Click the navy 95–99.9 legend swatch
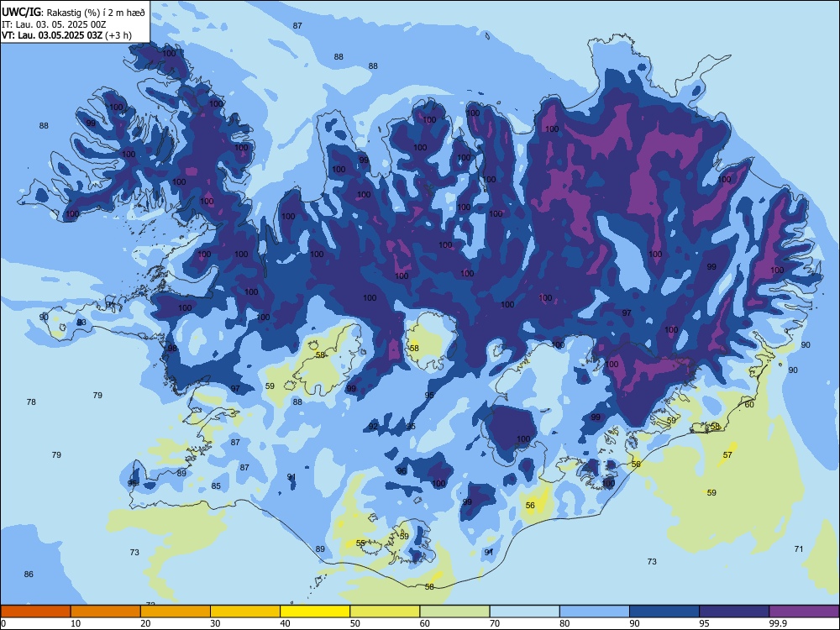Image resolution: width=840 pixels, height=630 pixels. click(x=734, y=612)
